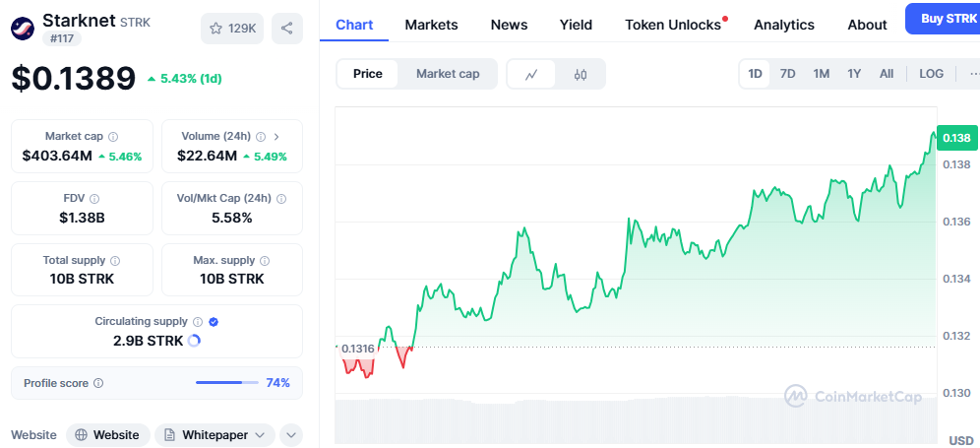Toggle chart to Price view

[x=368, y=74]
